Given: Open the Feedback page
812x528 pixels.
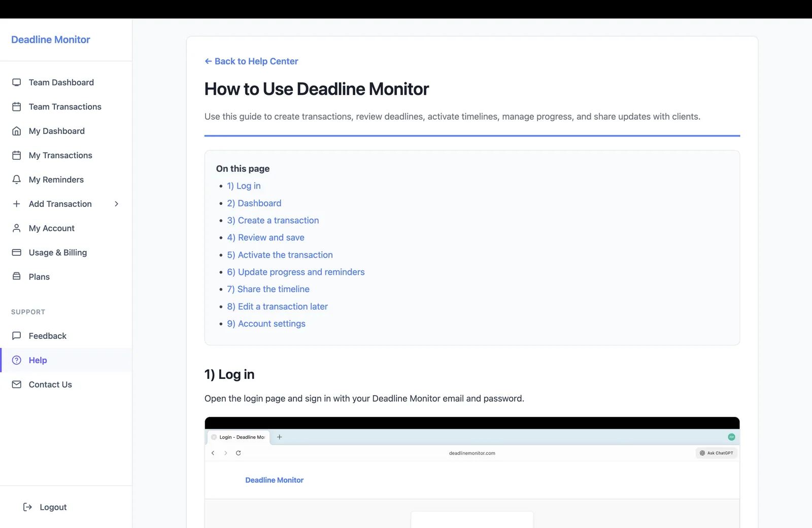Looking at the screenshot, I should click(66, 336).
